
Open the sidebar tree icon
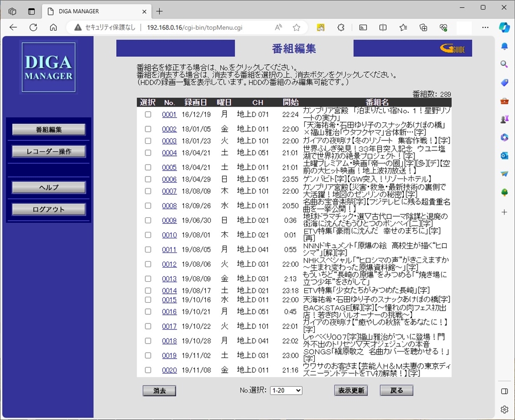coord(504,193)
